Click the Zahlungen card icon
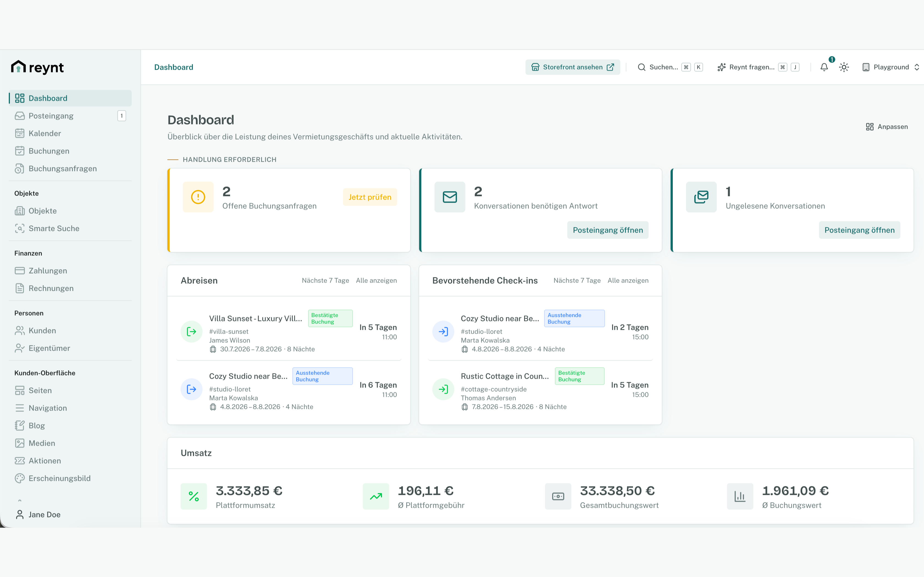 [20, 271]
